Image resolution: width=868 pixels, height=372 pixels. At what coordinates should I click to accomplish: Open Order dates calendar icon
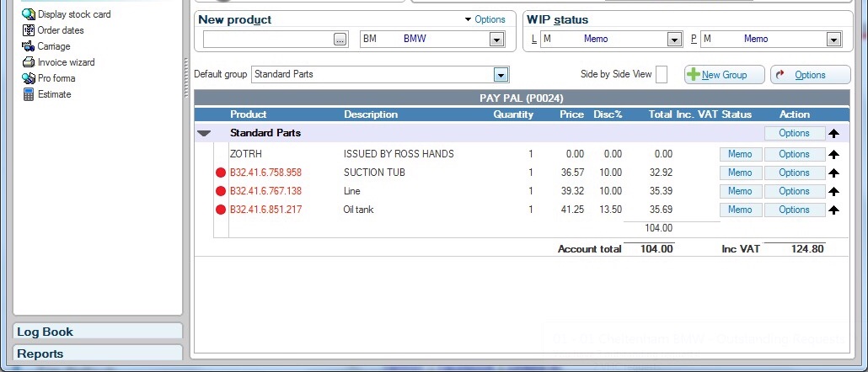click(29, 30)
